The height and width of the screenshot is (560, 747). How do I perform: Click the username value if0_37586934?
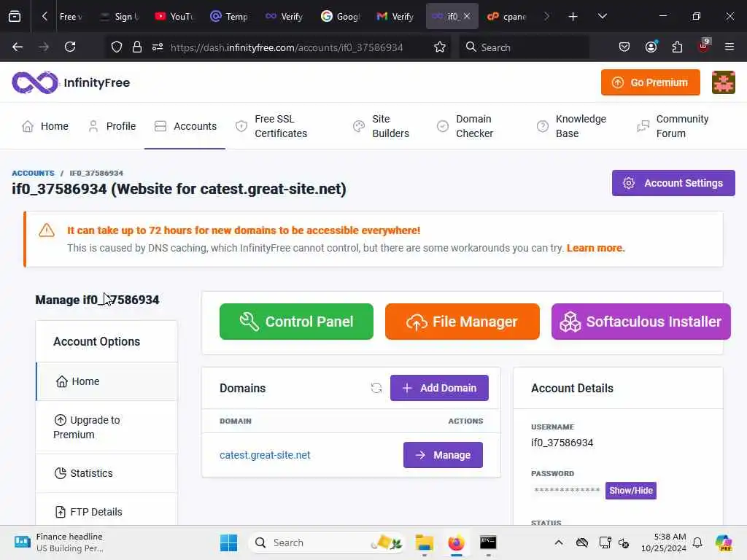[562, 443]
